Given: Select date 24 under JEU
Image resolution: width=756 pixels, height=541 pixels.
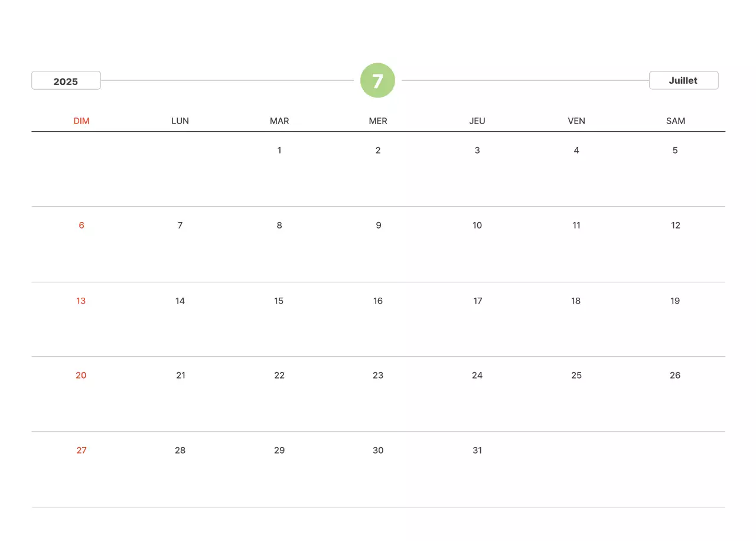Looking at the screenshot, I should [x=477, y=375].
